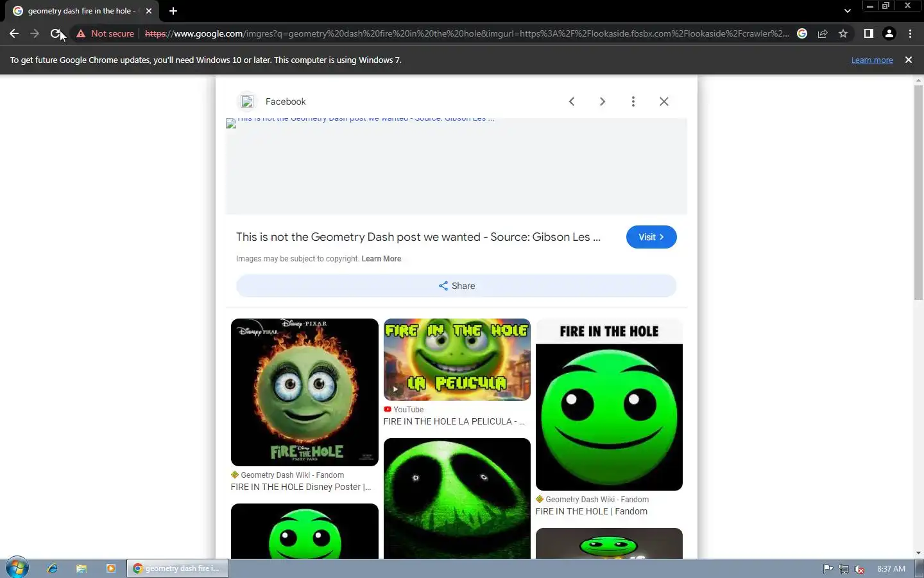Click the vertical page scrollbar thumb
Image resolution: width=924 pixels, height=578 pixels.
pyautogui.click(x=918, y=191)
